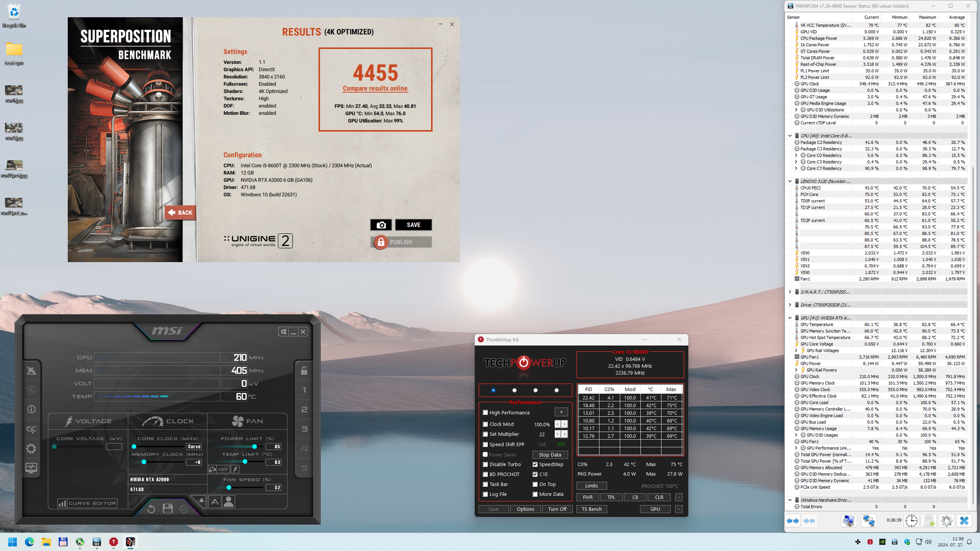Toggle the Disable Turbo checkbox
The height and width of the screenshot is (551, 980).
click(x=485, y=464)
